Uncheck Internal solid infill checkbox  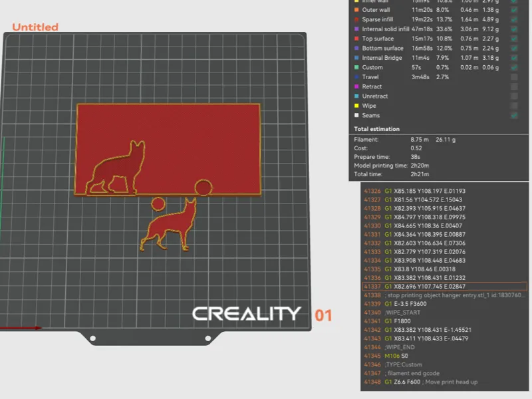click(x=514, y=29)
